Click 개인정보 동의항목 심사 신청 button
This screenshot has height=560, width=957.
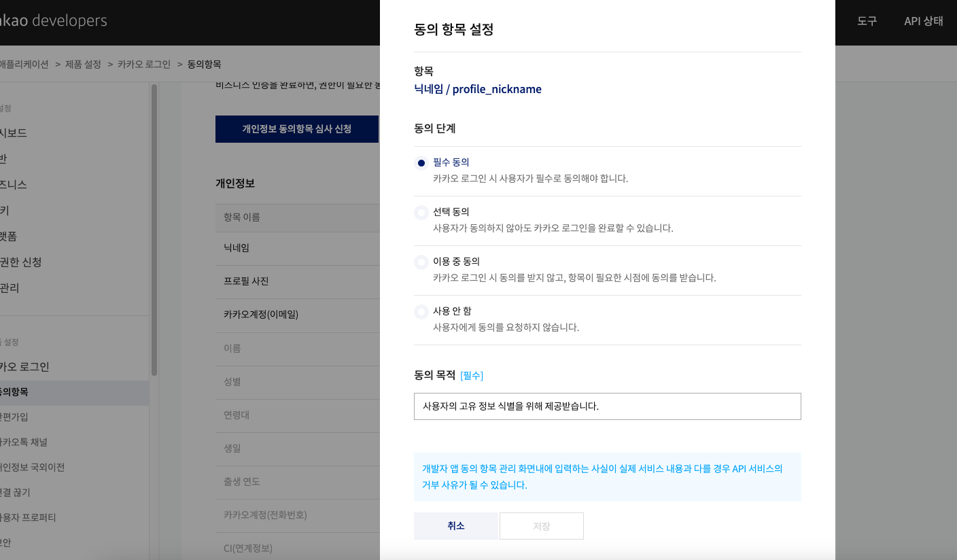pos(297,129)
